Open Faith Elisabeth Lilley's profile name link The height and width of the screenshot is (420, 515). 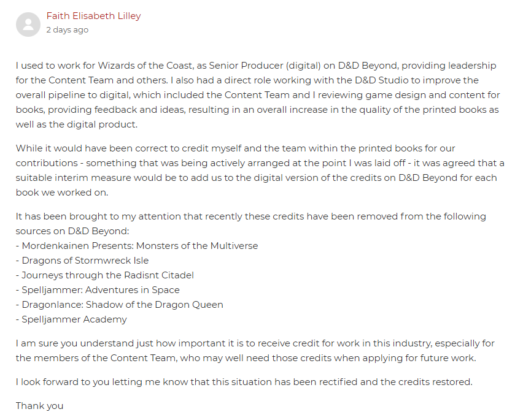[x=93, y=16]
